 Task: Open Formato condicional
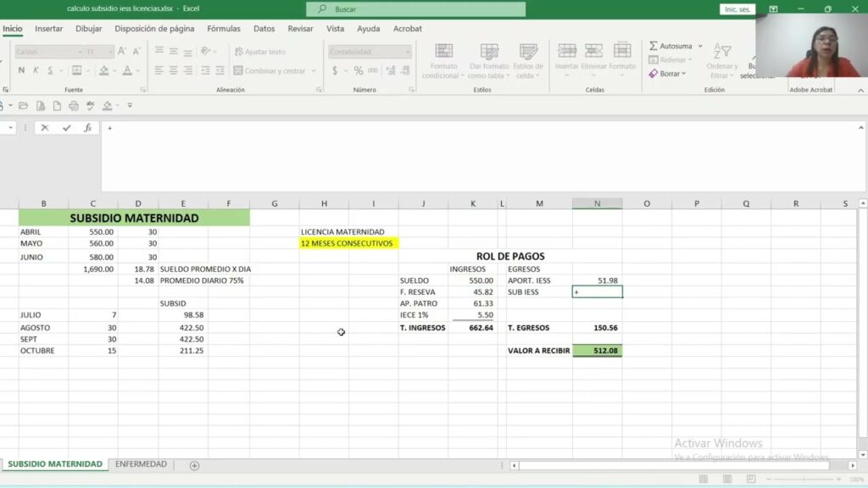coord(443,61)
